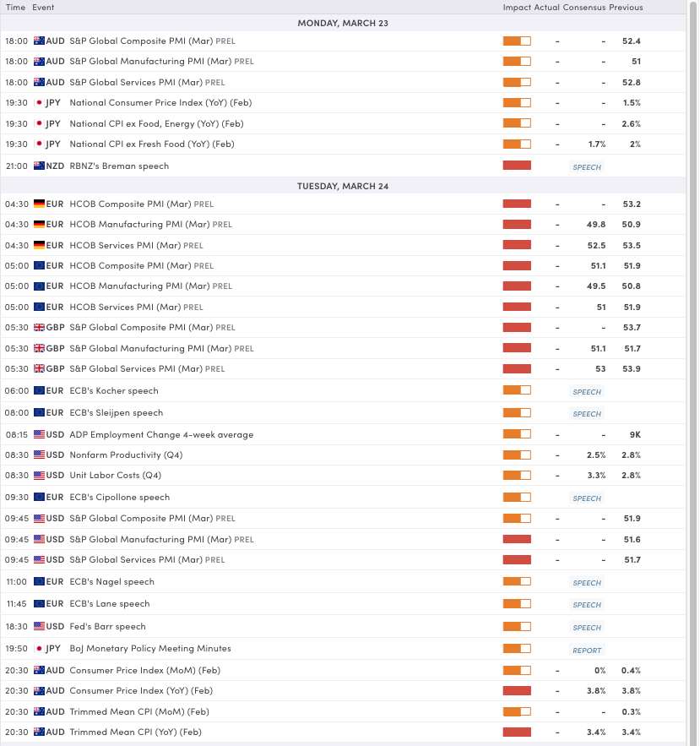The width and height of the screenshot is (700, 746).
Task: Click the UK flag beside GBP S&P Global Services PMI
Action: (x=39, y=368)
